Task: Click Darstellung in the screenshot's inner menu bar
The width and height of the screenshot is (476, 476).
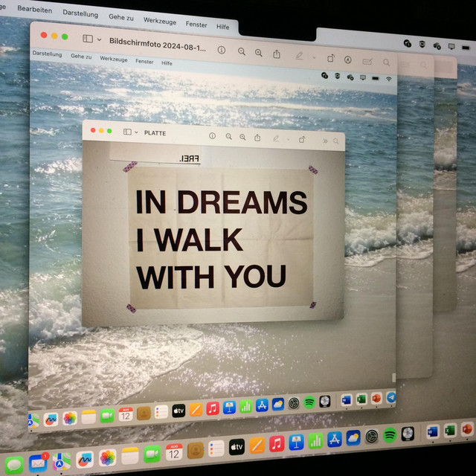Action: click(x=47, y=54)
